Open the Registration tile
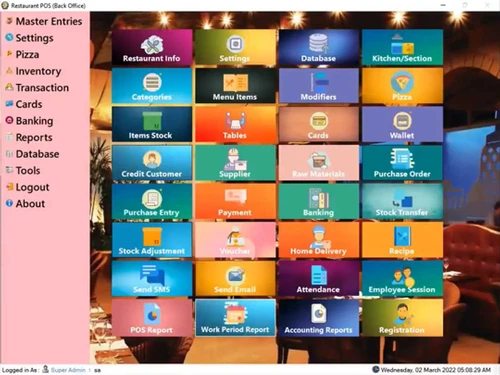500x375 pixels. tap(402, 318)
